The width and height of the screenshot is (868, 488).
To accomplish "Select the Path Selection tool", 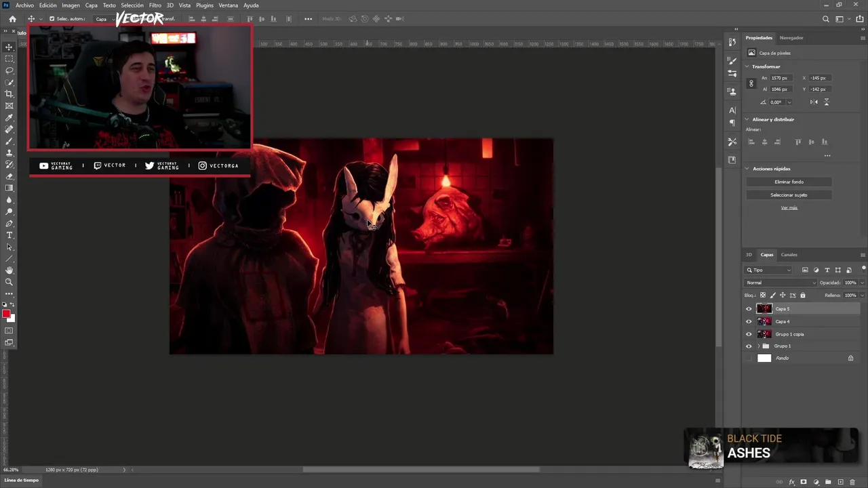I will [9, 247].
